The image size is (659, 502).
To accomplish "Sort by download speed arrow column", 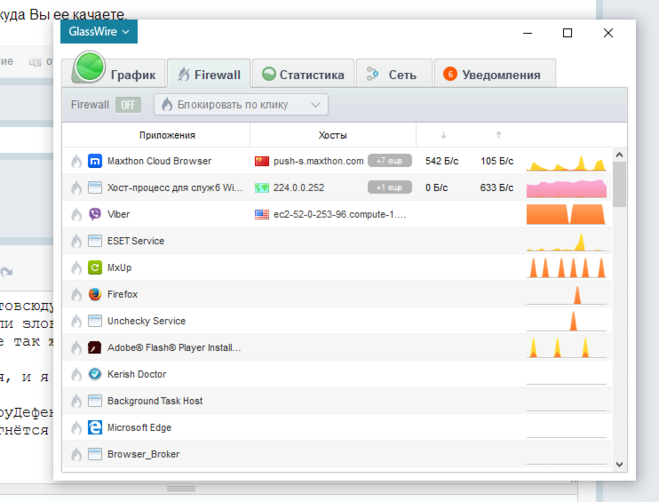I will (443, 135).
